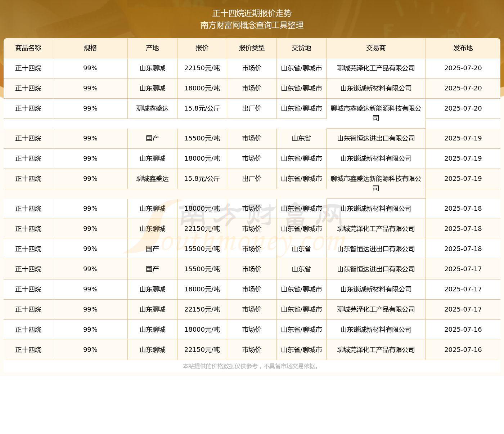This screenshot has width=504, height=434.
Task: Select 15.8元/公斤 price in the 2025-07-19 row
Action: click(x=202, y=179)
